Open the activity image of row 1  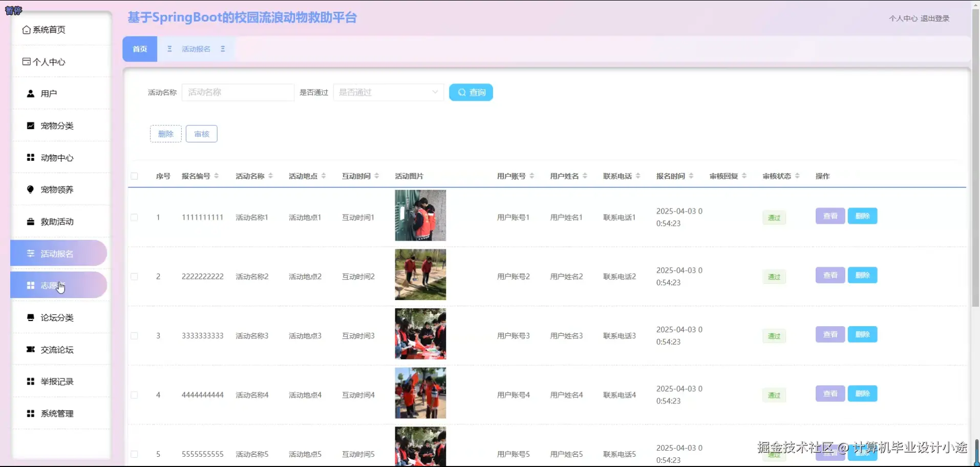[x=420, y=216]
